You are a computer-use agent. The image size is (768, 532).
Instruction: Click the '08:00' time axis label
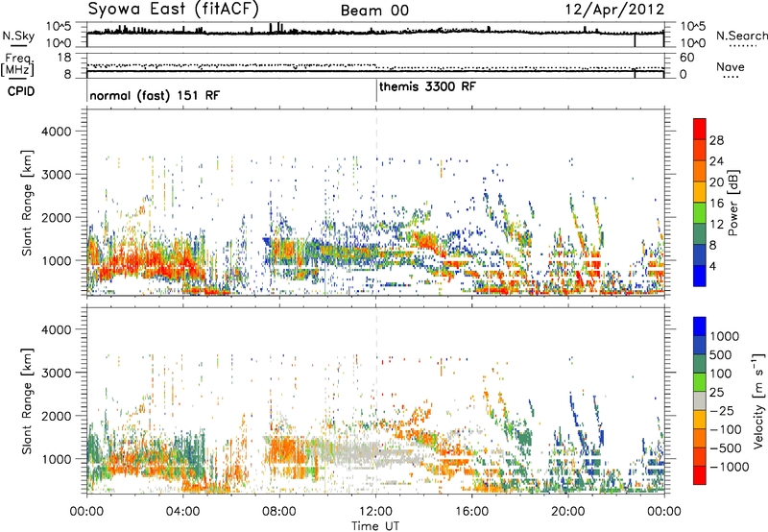pos(279,512)
